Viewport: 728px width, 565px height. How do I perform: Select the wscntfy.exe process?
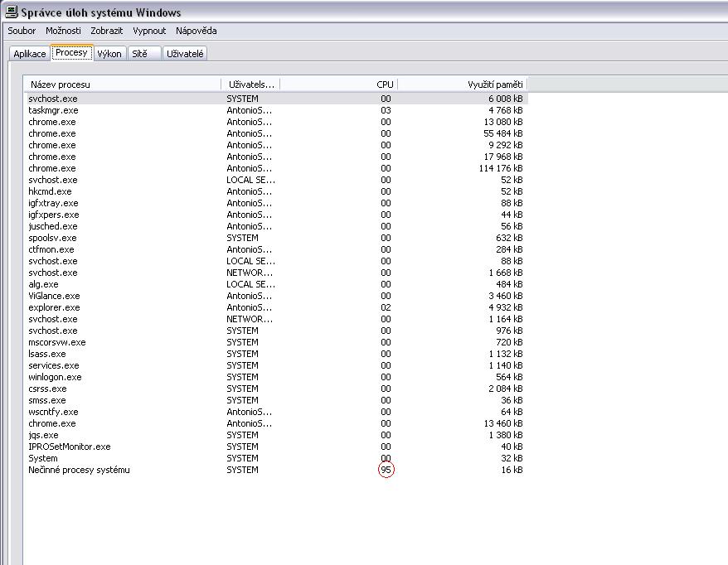276,412
